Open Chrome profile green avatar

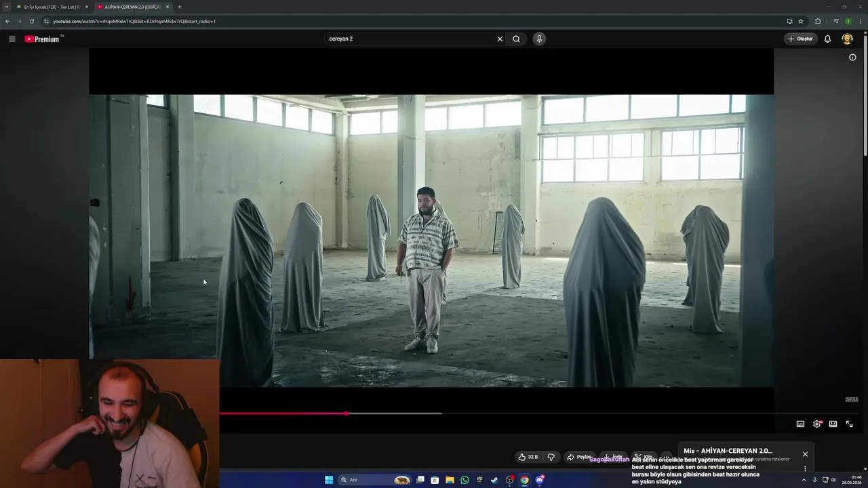click(848, 21)
